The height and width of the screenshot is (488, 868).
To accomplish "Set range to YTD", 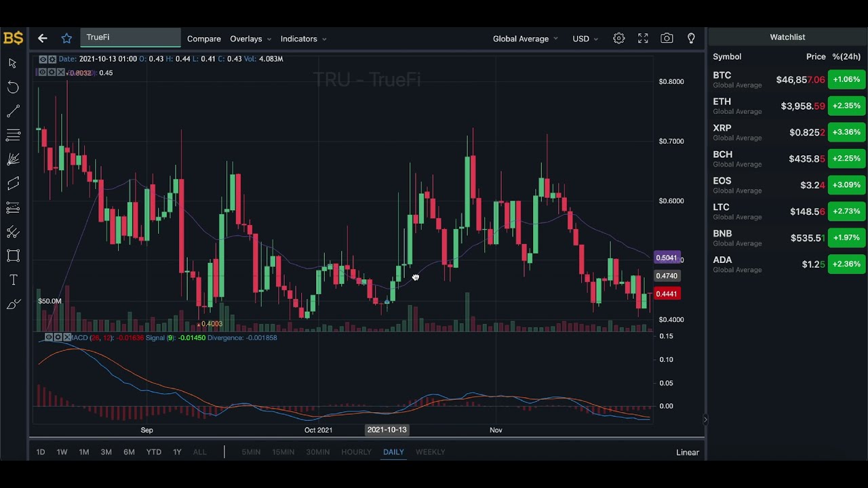I will click(x=154, y=452).
